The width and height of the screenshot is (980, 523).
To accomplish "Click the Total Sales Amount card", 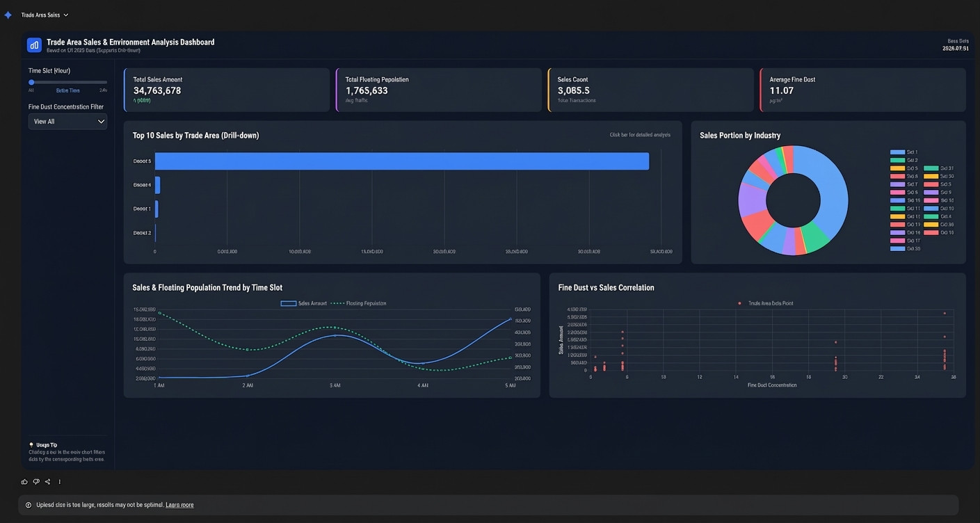I will point(227,90).
